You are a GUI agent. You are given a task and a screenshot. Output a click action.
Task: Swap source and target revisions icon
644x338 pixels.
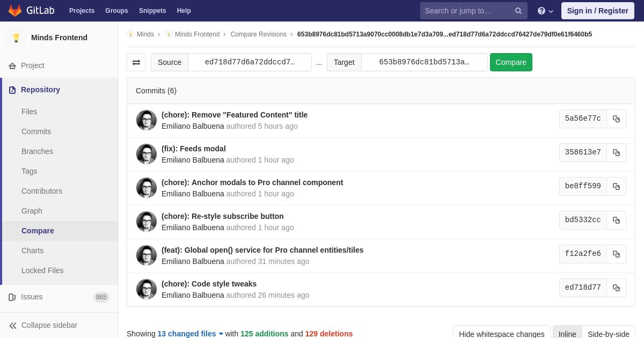click(136, 62)
